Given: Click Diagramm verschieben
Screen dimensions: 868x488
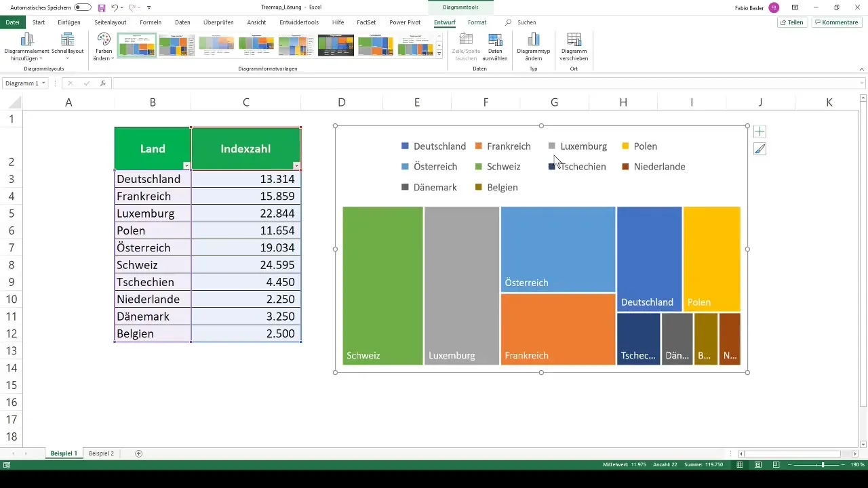Looking at the screenshot, I should pos(574,47).
